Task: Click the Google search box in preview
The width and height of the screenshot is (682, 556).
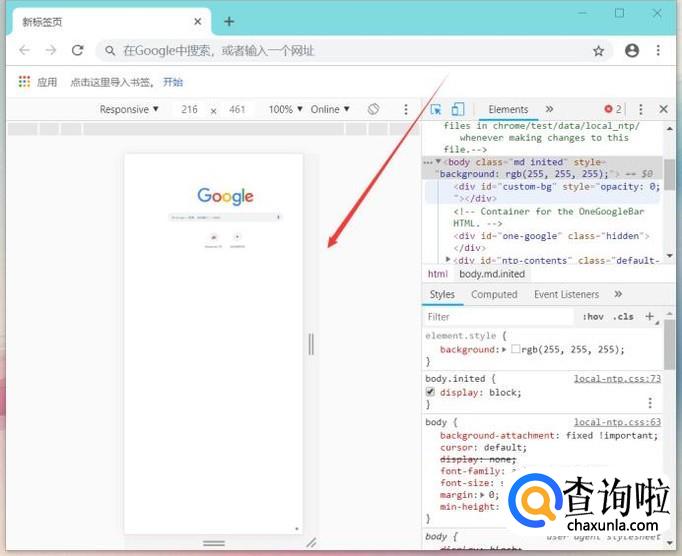Action: click(x=225, y=217)
